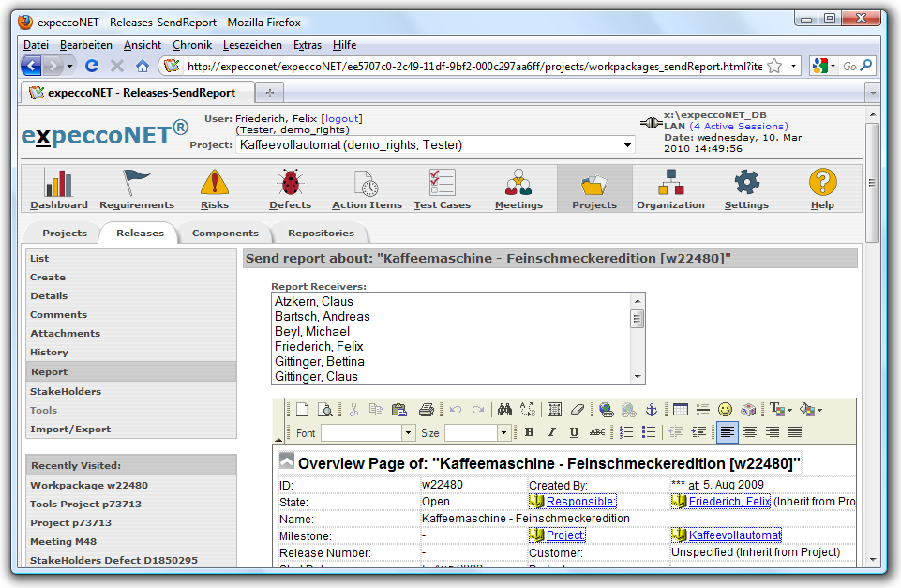Toggle bold formatting in editor
Image resolution: width=901 pixels, height=588 pixels.
529,432
